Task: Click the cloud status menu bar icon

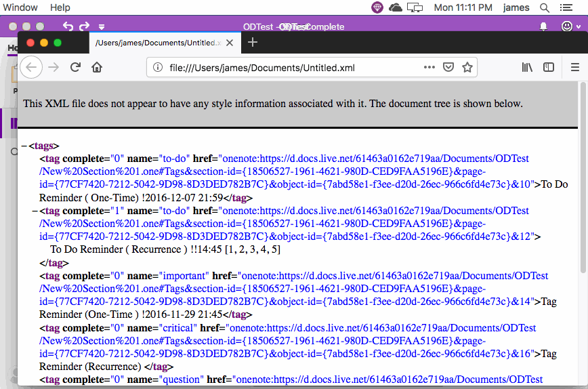Action: click(x=396, y=7)
